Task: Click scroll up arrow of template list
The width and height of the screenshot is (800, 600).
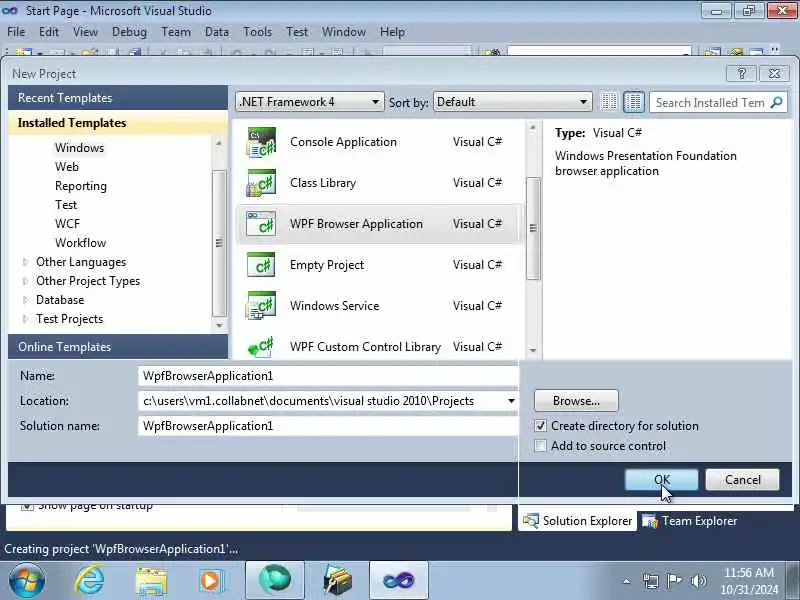Action: (x=533, y=127)
